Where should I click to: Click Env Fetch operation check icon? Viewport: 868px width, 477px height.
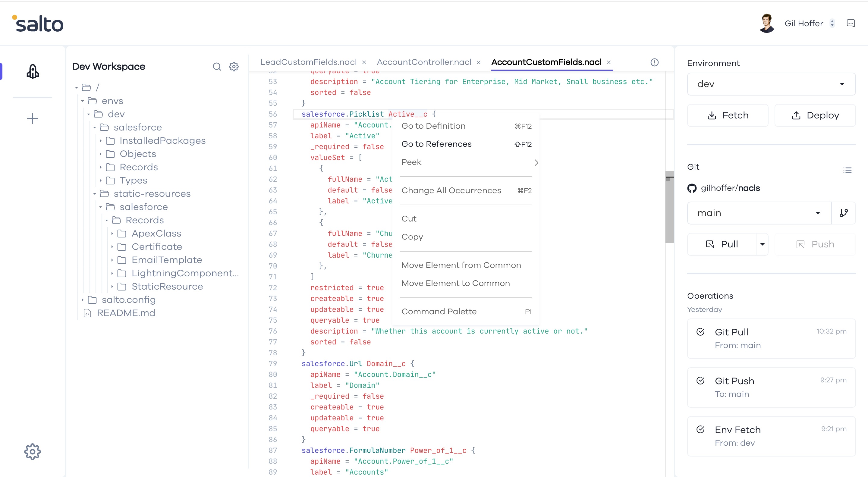click(x=700, y=429)
